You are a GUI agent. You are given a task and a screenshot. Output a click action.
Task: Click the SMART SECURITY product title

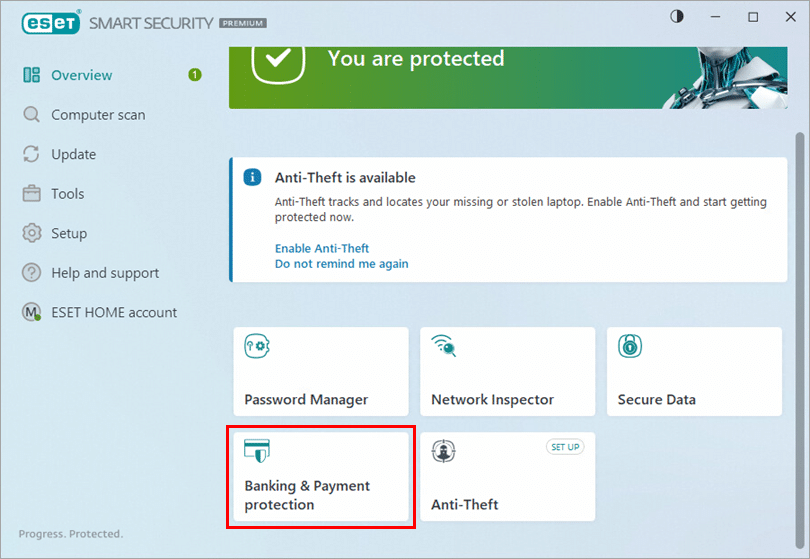coord(151,23)
